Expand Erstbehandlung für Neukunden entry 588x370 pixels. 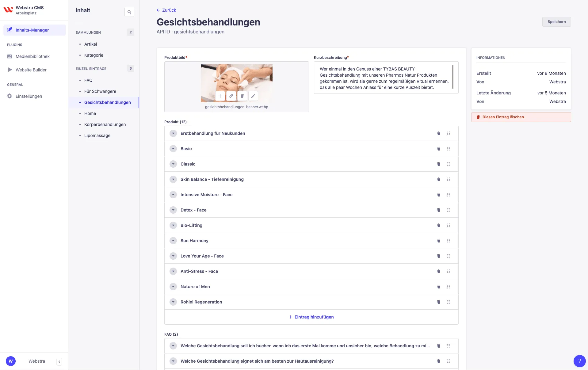173,133
